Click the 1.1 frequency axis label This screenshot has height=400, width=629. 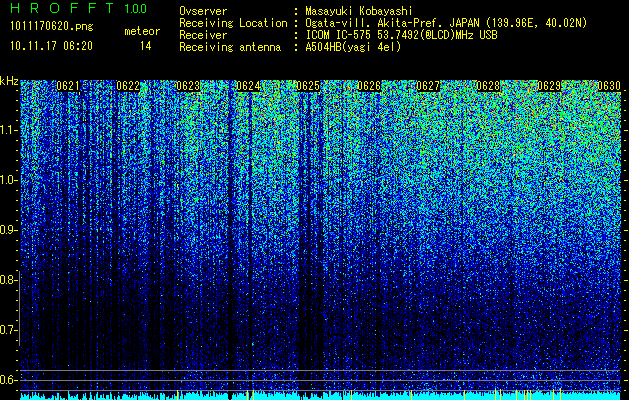[8, 130]
